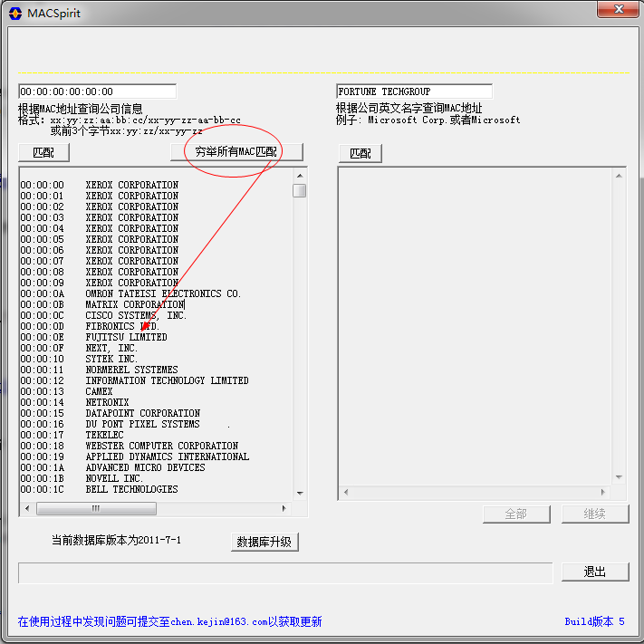Click the label '根据MAC地址查询公司信息'

click(81, 109)
